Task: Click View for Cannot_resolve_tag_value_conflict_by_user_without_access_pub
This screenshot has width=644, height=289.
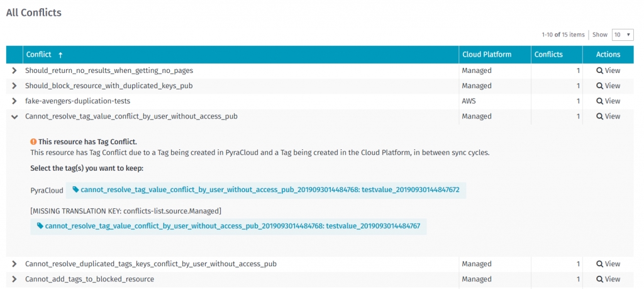Action: pos(608,116)
